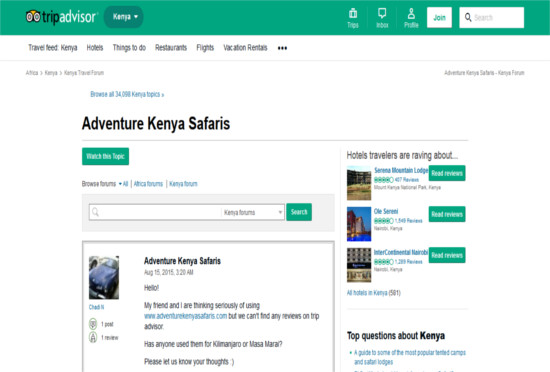Open the Africa forums link

[148, 184]
